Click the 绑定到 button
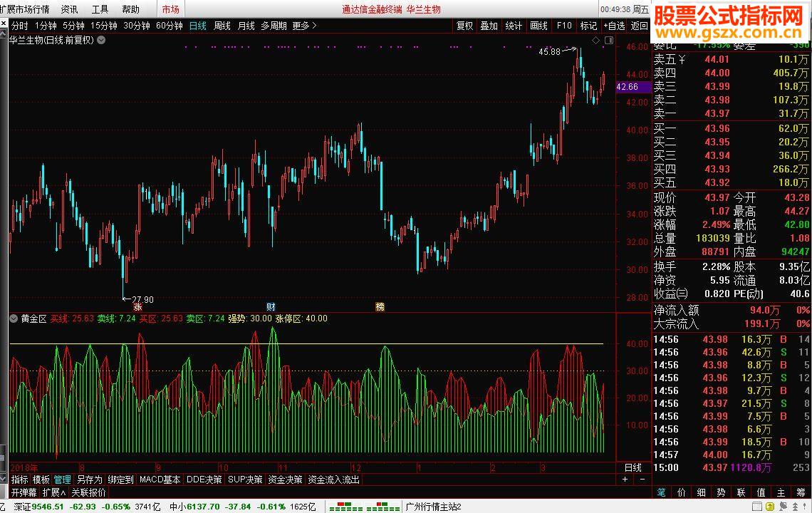This screenshot has height=513, width=812. [120, 480]
